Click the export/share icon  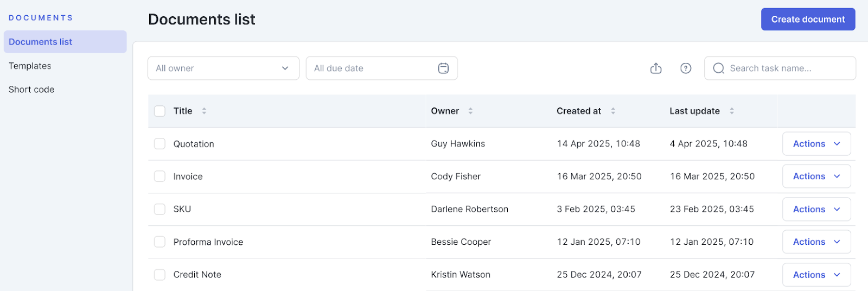click(x=656, y=68)
